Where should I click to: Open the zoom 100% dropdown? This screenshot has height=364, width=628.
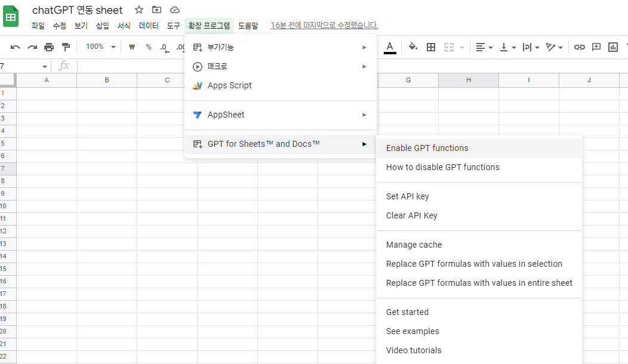pos(100,47)
